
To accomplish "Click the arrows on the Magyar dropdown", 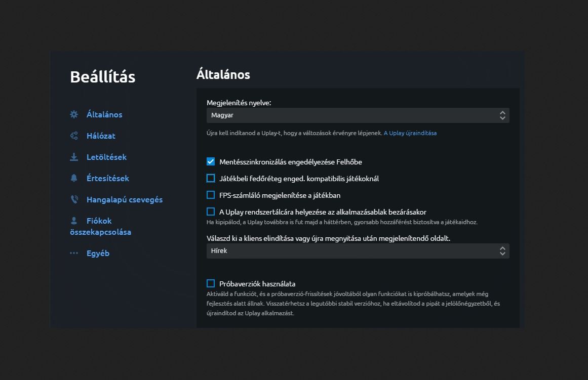I will [502, 115].
